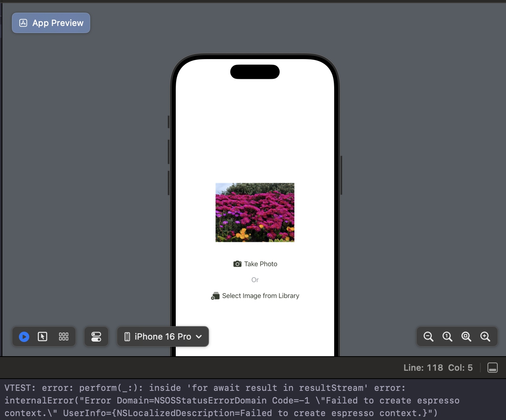Start the live preview play button
Viewport: 506px width, 420px height.
(x=24, y=336)
